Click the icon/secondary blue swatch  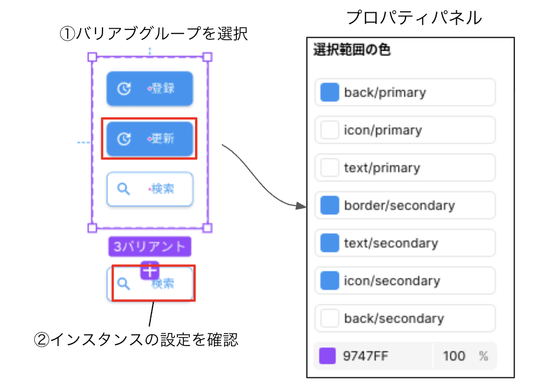[329, 280]
